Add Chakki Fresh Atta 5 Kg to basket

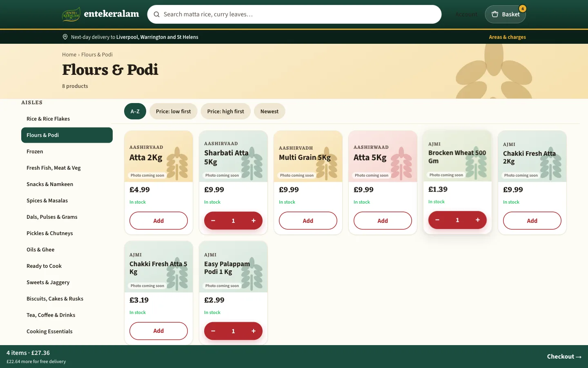pos(158,331)
